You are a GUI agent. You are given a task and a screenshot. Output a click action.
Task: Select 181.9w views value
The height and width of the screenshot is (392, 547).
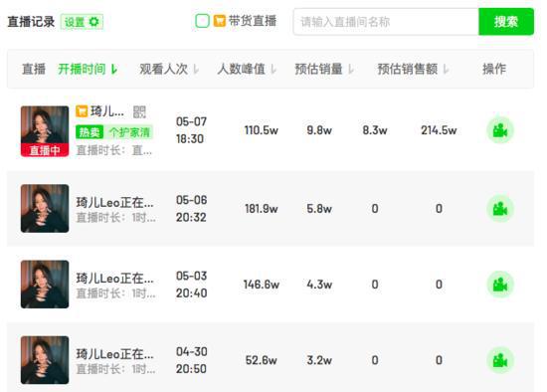[x=262, y=209]
